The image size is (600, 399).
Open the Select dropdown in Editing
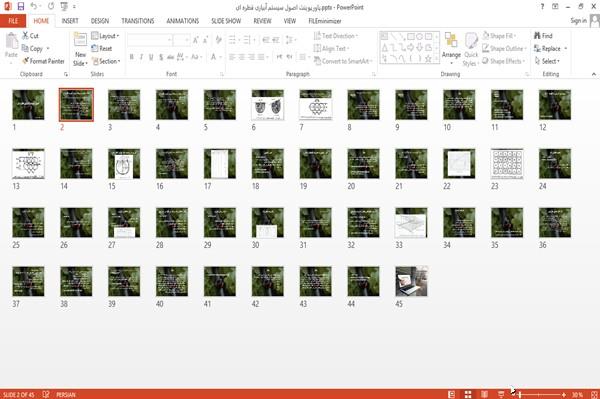pyautogui.click(x=547, y=61)
